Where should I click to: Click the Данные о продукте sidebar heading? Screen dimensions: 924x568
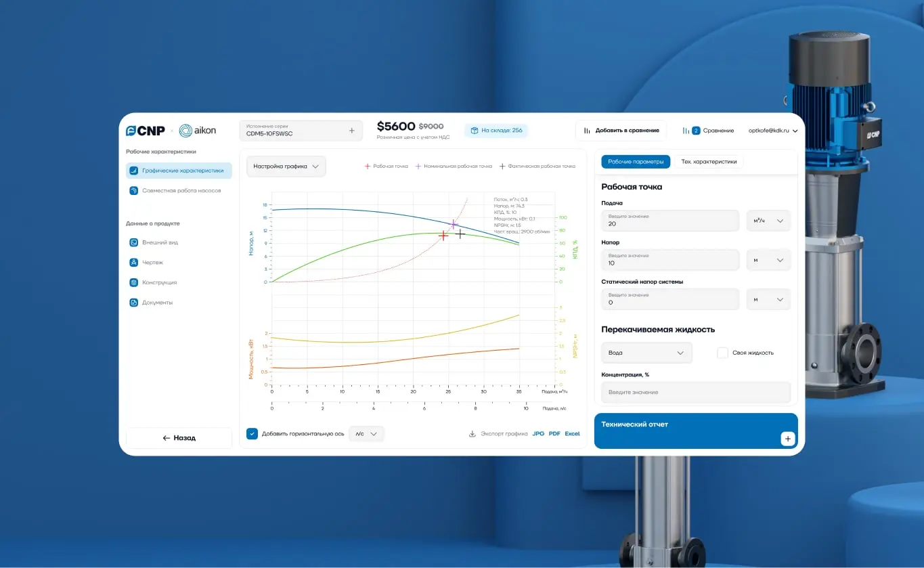(153, 223)
